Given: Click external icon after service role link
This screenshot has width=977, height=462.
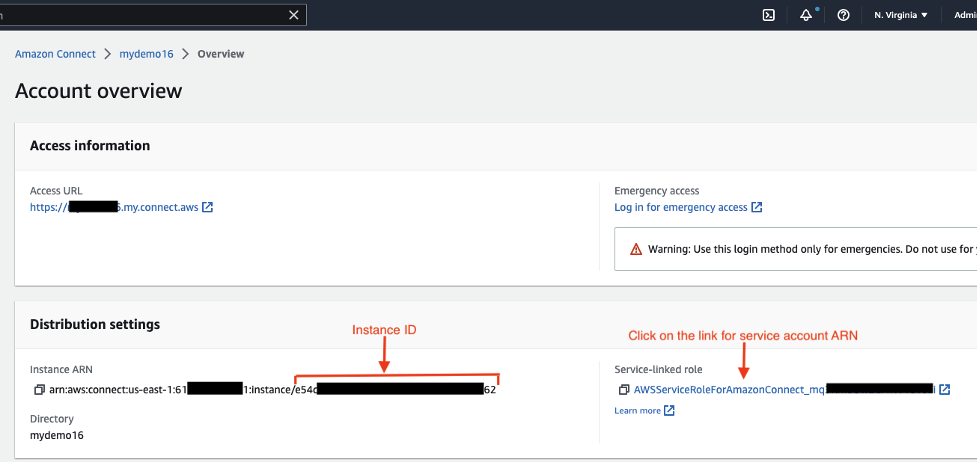Looking at the screenshot, I should 944,389.
